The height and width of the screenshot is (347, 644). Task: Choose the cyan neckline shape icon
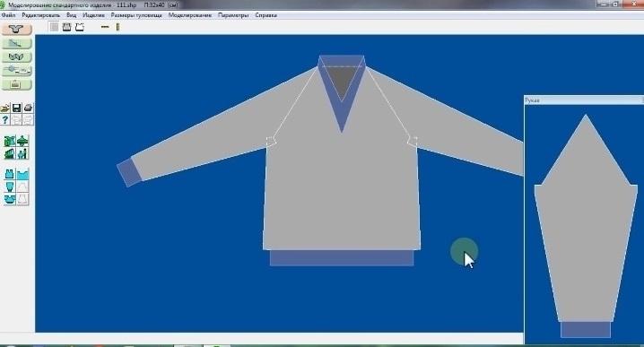[23, 174]
